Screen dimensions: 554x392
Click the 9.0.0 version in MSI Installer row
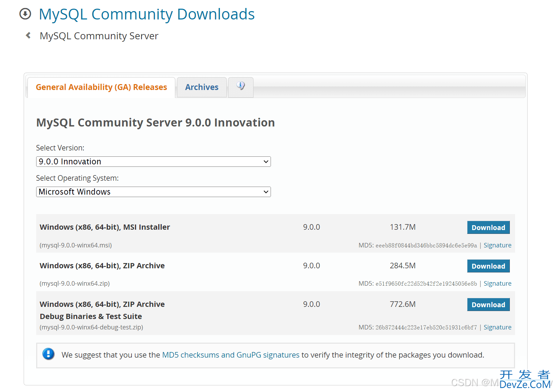click(x=312, y=227)
